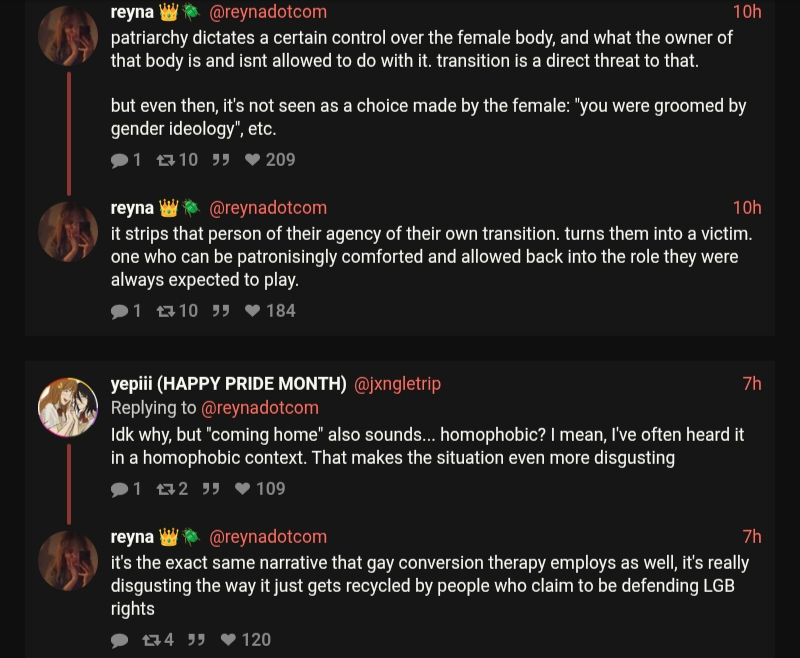The width and height of the screenshot is (800, 658).
Task: Quote yepiii's coming home tweet
Action: pyautogui.click(x=211, y=489)
